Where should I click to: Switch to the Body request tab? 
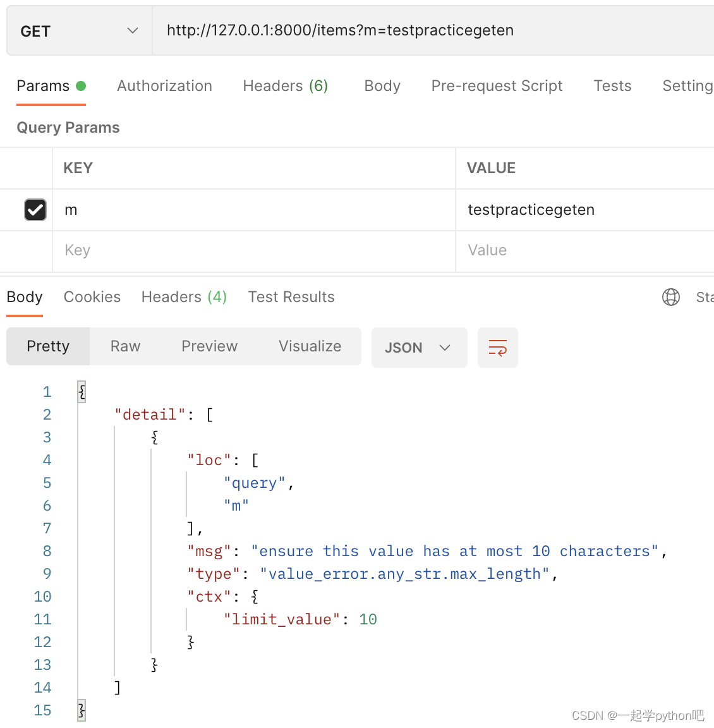pos(382,86)
